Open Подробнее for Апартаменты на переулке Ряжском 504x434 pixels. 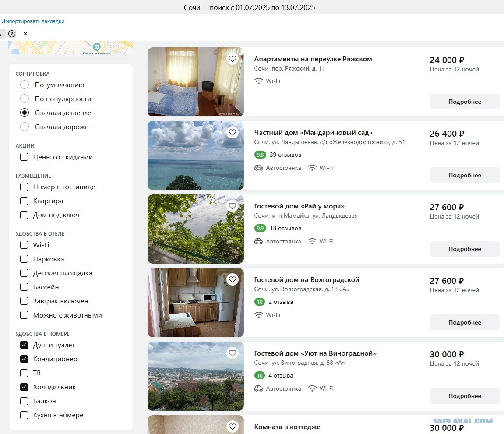point(465,102)
